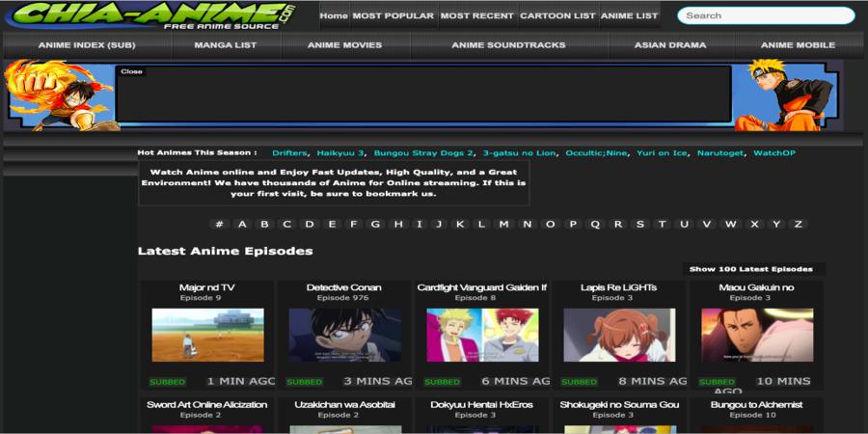Open the Occultic;Nine link
The height and width of the screenshot is (434, 868).
596,152
